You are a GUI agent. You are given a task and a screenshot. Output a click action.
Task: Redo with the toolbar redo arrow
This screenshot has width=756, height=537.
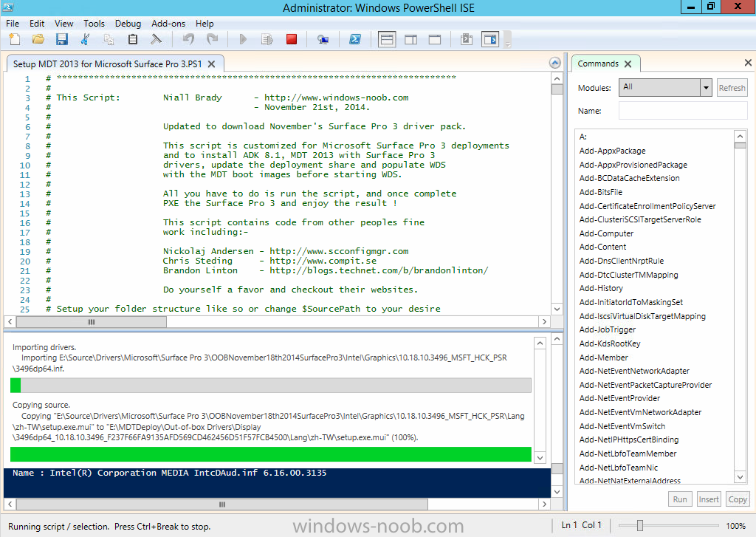coord(212,39)
